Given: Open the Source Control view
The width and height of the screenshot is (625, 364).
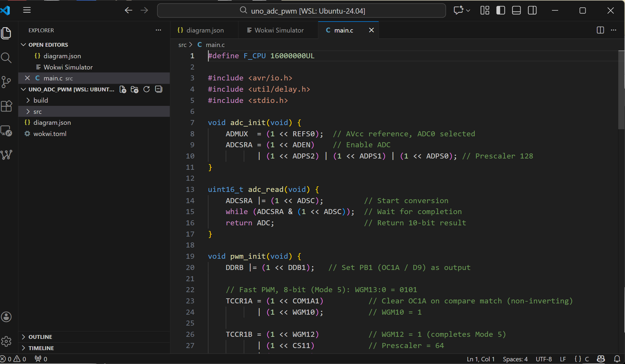Looking at the screenshot, I should [6, 82].
